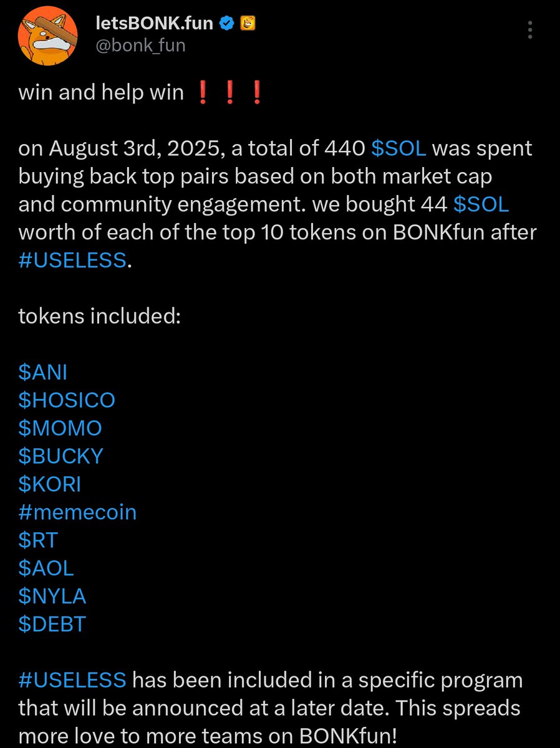This screenshot has height=748, width=560.
Task: Open the $BUCKY cashtag
Action: pos(60,456)
